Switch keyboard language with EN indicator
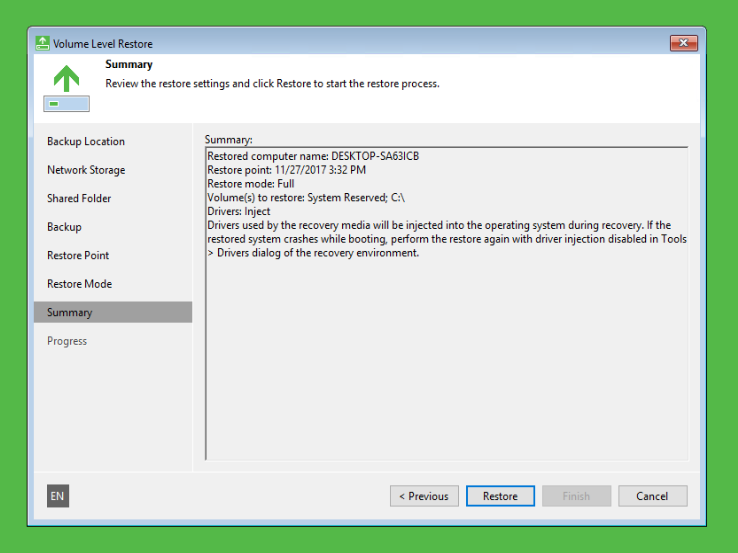Image resolution: width=738 pixels, height=553 pixels. [58, 496]
